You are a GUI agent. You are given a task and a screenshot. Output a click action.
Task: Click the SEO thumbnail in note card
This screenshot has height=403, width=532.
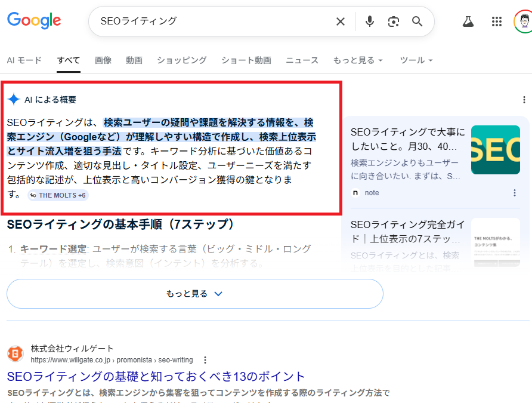[x=494, y=150]
